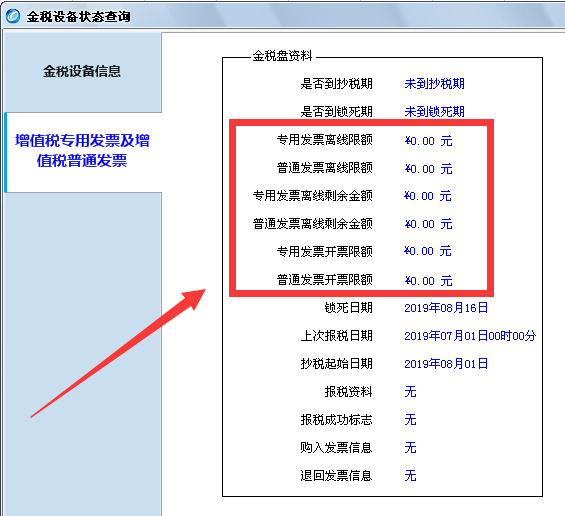Click the 报税成功标志 value 无
Image resolution: width=565 pixels, height=516 pixels.
(x=410, y=420)
